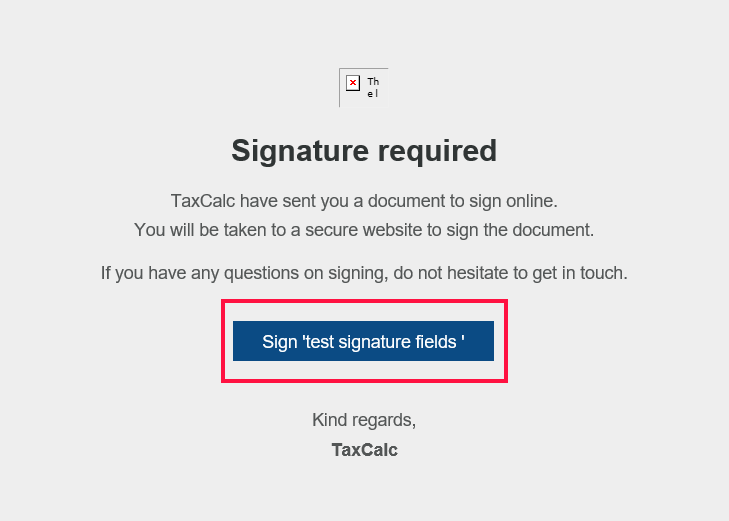Click the word 'Signature' in the heading
Image resolution: width=729 pixels, height=521 pixels.
tap(299, 150)
